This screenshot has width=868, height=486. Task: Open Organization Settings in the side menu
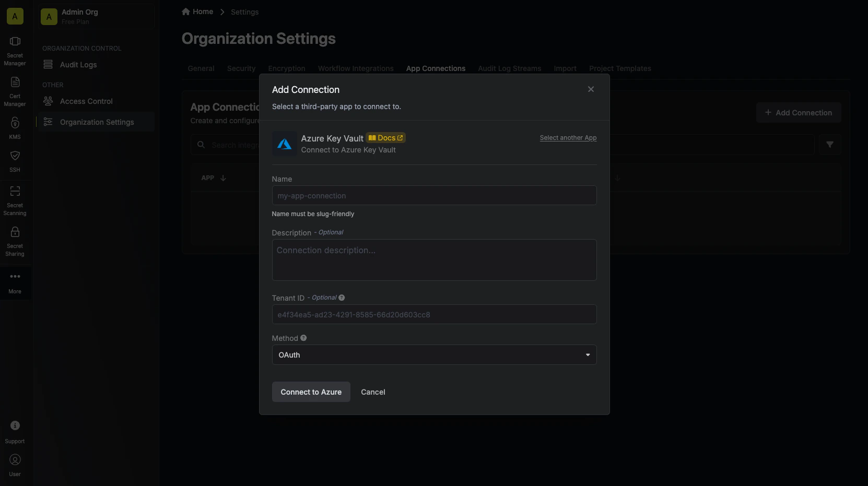96,122
